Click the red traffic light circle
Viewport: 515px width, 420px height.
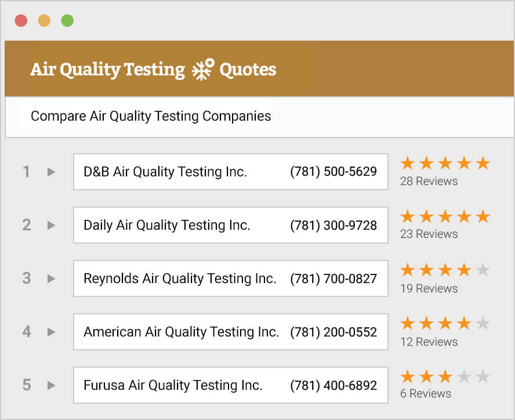point(21,20)
